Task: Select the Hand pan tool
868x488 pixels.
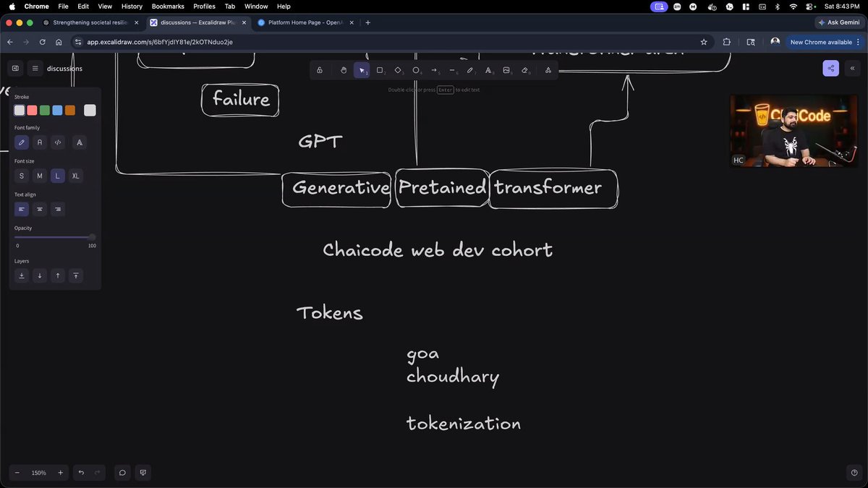Action: click(344, 70)
